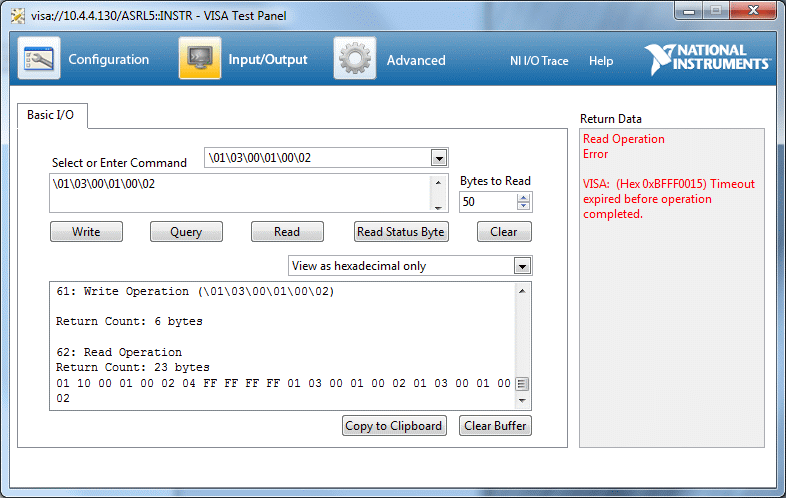
Task: Click the 'Bytes to Read' label
Action: click(495, 181)
